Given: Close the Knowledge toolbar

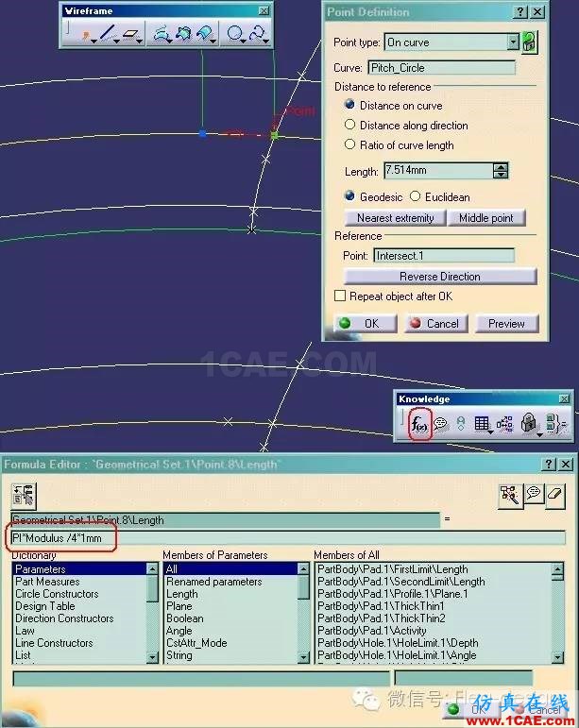Looking at the screenshot, I should [x=564, y=398].
